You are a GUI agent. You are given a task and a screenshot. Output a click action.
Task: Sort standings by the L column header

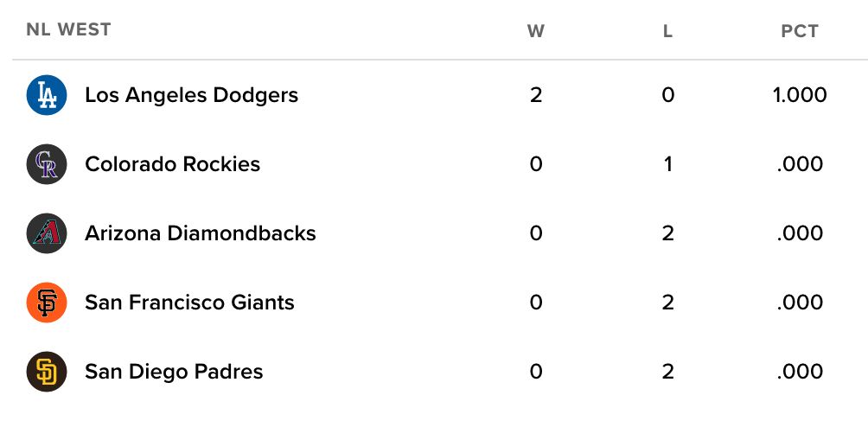tap(667, 32)
